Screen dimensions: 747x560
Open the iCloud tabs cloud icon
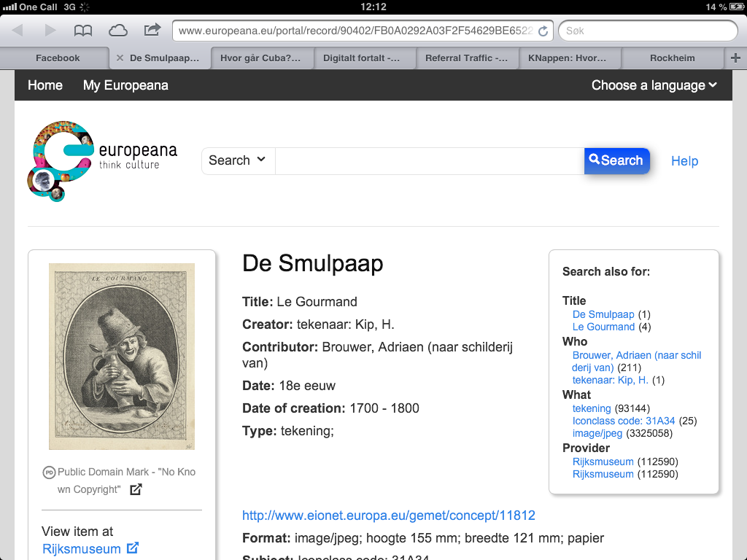(117, 31)
